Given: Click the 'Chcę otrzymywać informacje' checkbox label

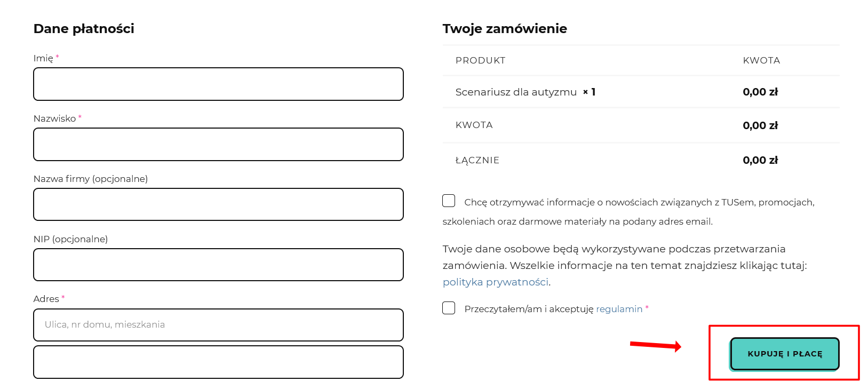Looking at the screenshot, I should tap(639, 202).
